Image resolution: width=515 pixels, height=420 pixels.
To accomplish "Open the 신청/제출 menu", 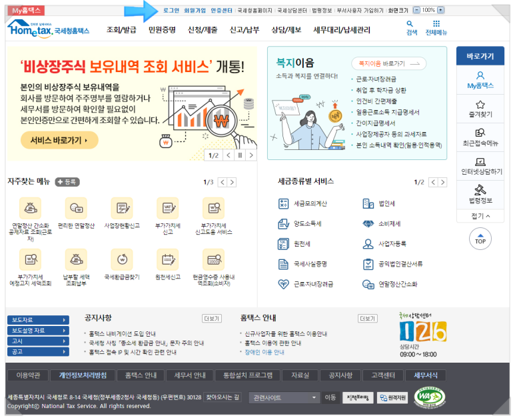I will pyautogui.click(x=203, y=30).
